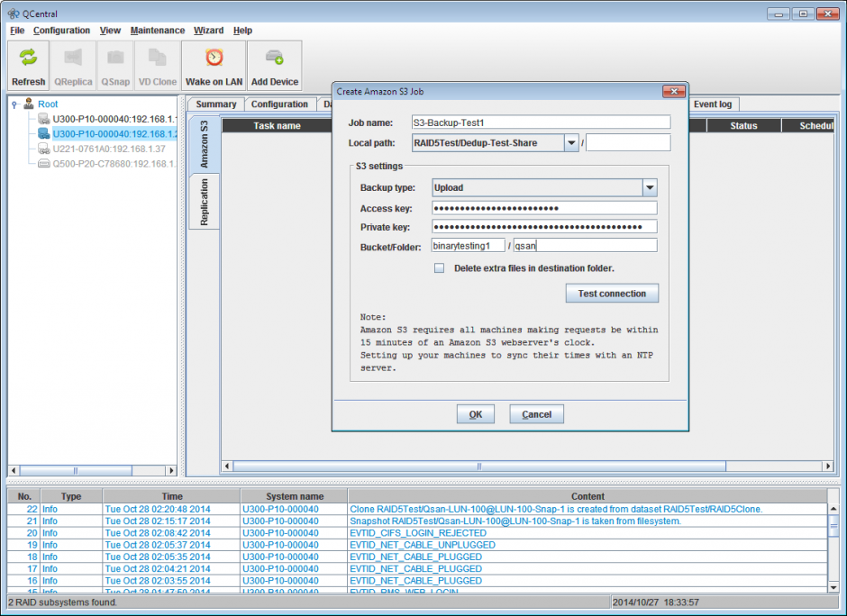The width and height of the screenshot is (847, 616).
Task: Click the QReplica toolbar icon
Action: [73, 58]
